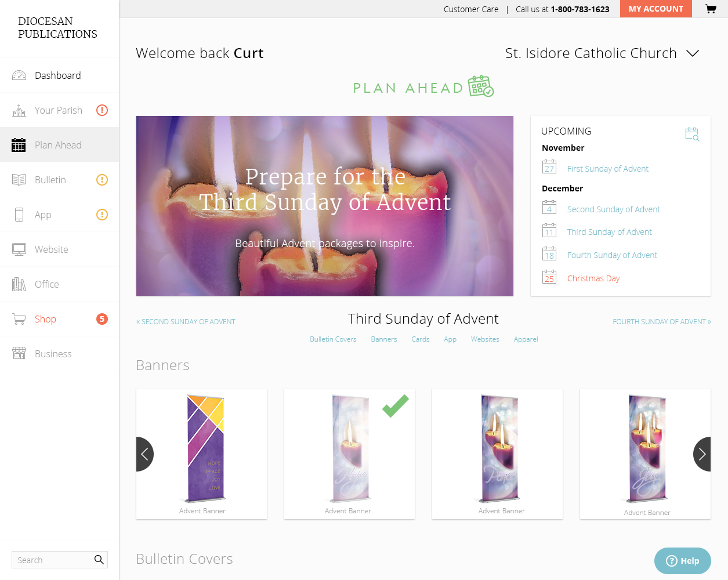
Task: Open Dashboard in the sidebar
Action: [x=59, y=75]
